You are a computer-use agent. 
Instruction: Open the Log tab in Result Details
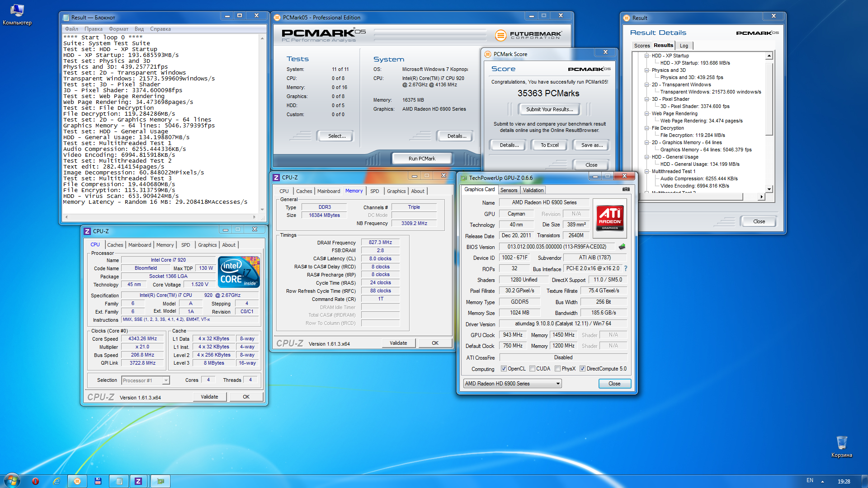684,46
